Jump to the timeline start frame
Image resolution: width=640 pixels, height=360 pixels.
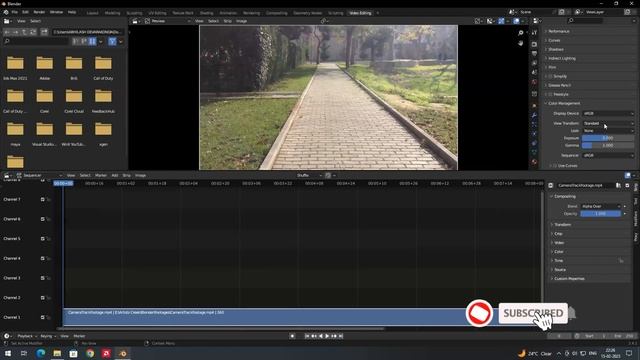pyautogui.click(x=307, y=336)
